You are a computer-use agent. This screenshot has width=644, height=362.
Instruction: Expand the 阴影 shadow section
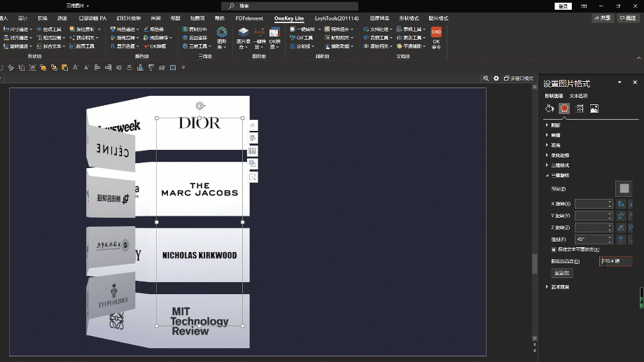[555, 125]
